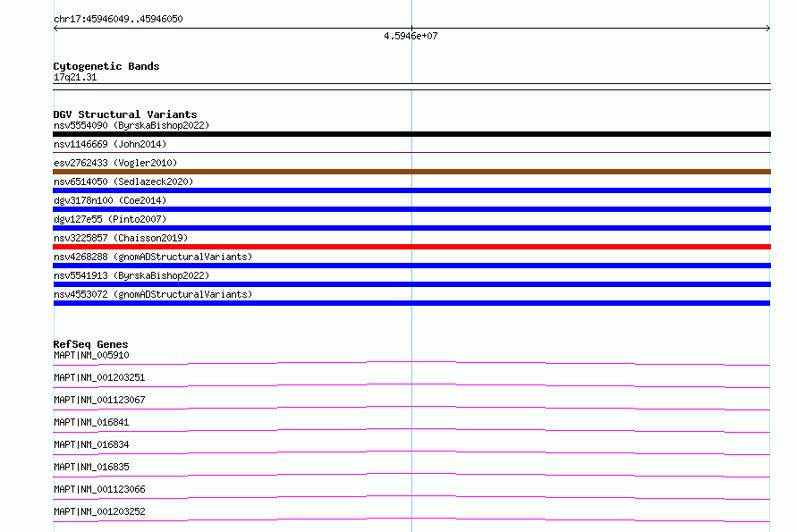Open variant nsv5541913 (ByrskaBishop2022) label

click(131, 275)
